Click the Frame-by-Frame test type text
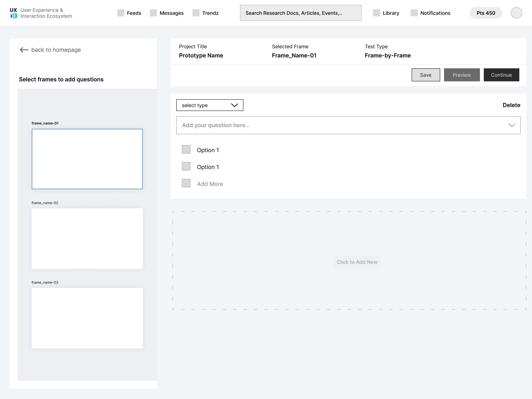This screenshot has width=532, height=399. [x=388, y=56]
